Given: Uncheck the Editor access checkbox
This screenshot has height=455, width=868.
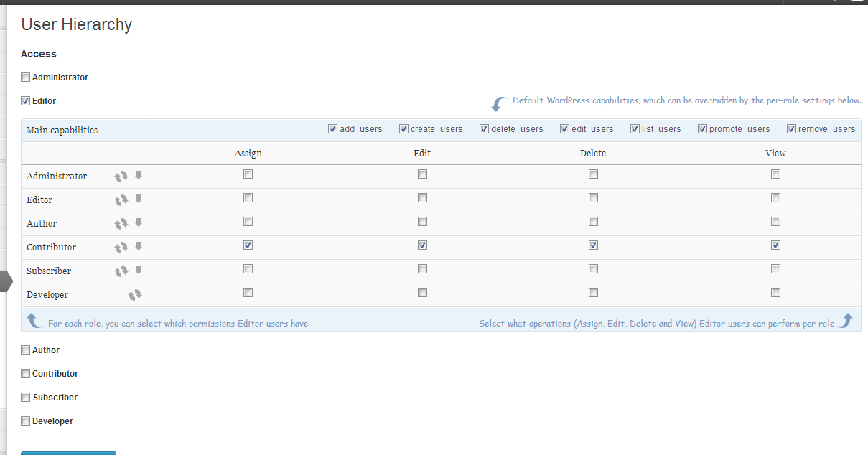Looking at the screenshot, I should [x=26, y=101].
